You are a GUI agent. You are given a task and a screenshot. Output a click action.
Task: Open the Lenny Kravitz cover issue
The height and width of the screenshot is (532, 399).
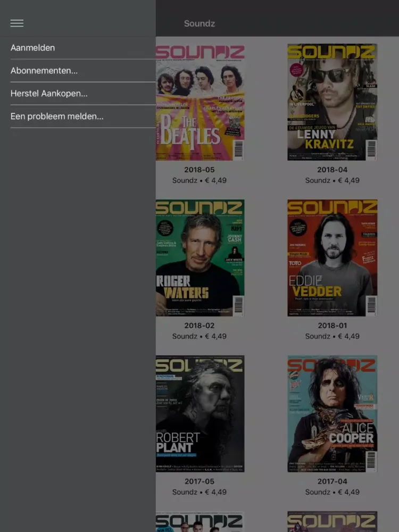(332, 102)
